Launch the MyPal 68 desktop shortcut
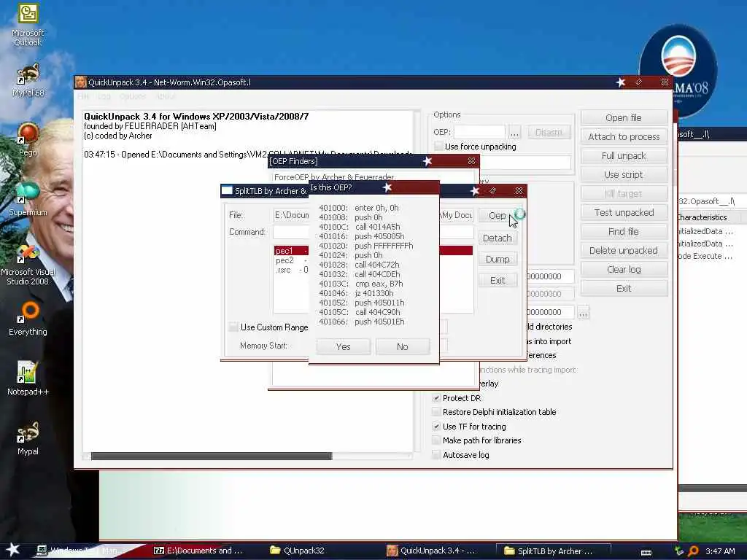The image size is (747, 560). point(28,80)
